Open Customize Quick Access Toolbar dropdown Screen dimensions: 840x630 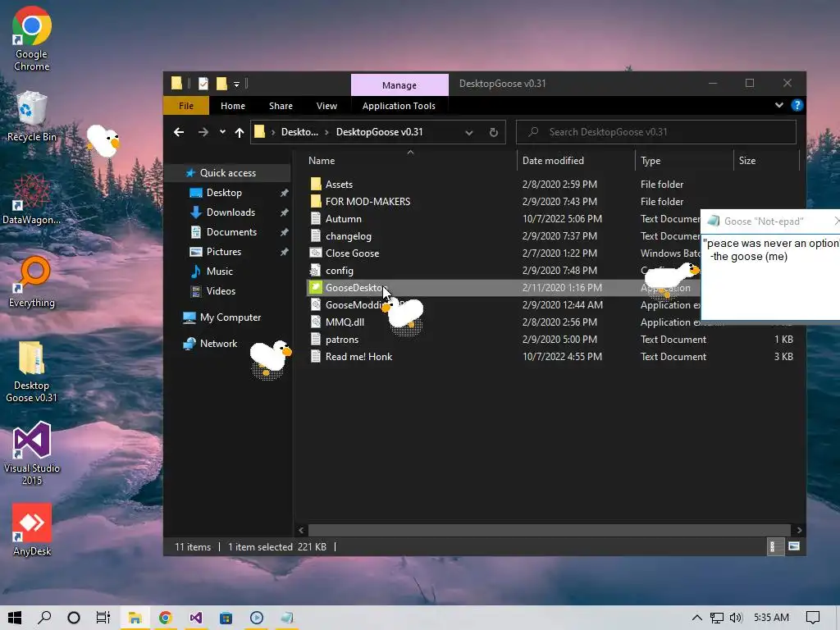pos(236,84)
